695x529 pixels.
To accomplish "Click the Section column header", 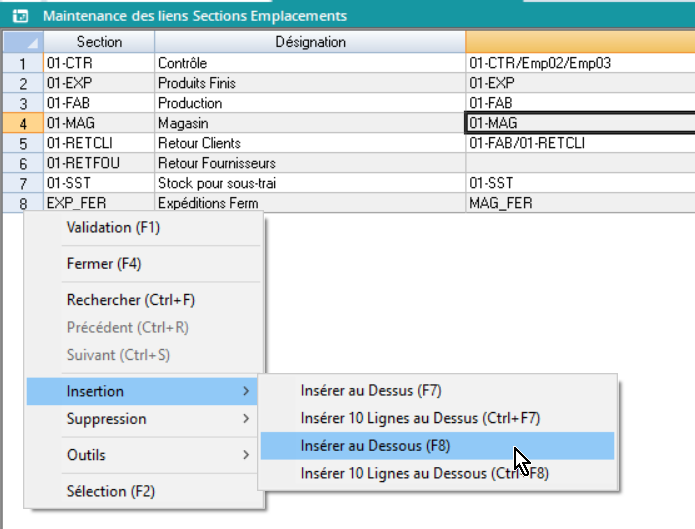I will point(99,42).
